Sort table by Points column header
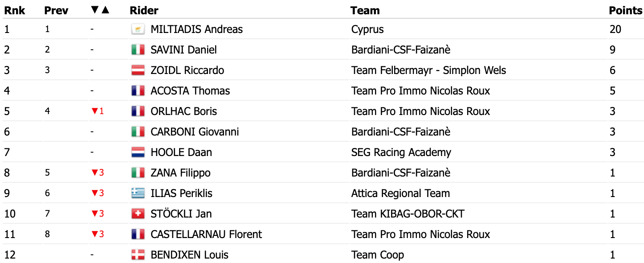644x263 pixels. coord(626,10)
